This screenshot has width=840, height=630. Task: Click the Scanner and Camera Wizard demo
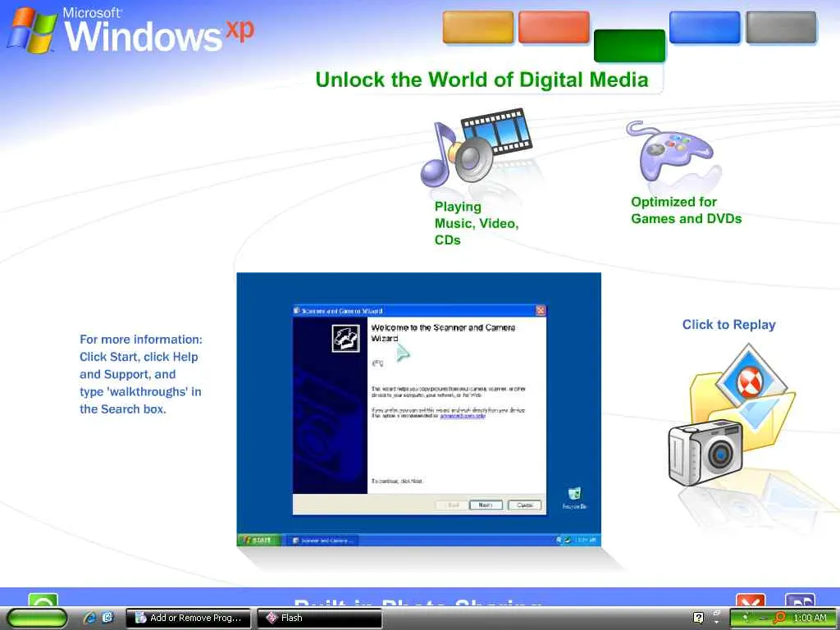[419, 409]
